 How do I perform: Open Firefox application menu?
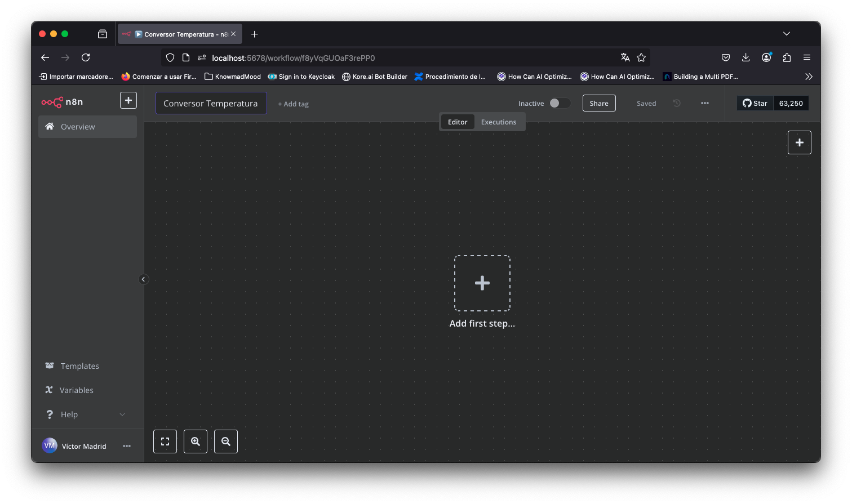click(x=807, y=57)
